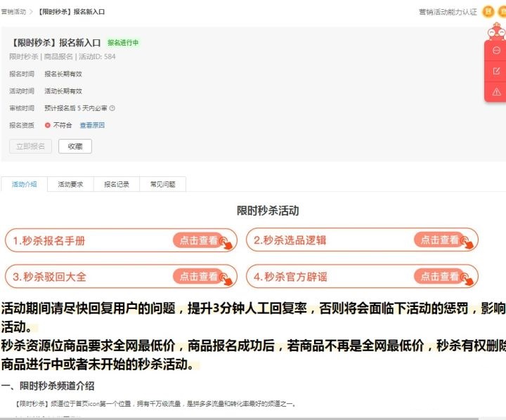Click the 立即报名 button
Screen dimensions: 506x420
[30, 147]
